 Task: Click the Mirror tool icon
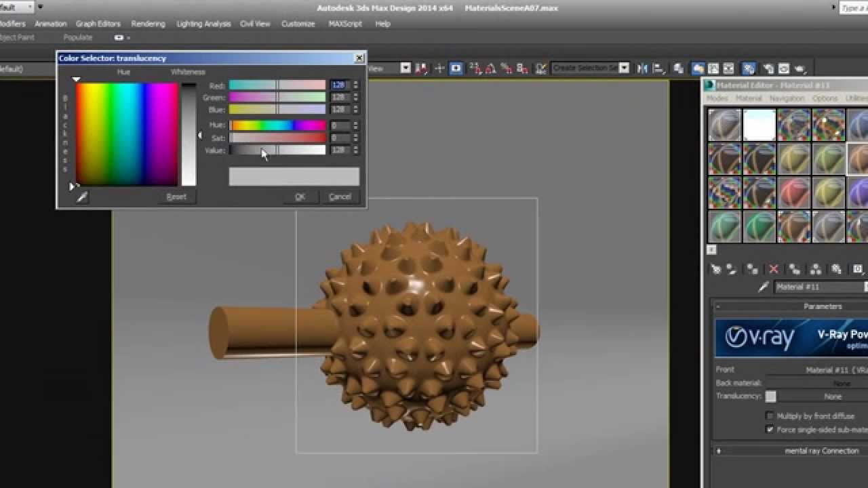642,68
